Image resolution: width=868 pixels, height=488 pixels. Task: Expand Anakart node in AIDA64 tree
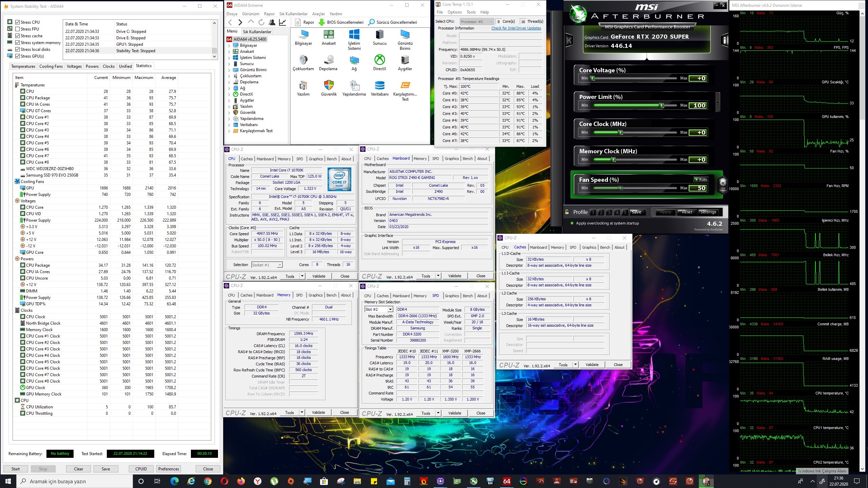click(229, 52)
